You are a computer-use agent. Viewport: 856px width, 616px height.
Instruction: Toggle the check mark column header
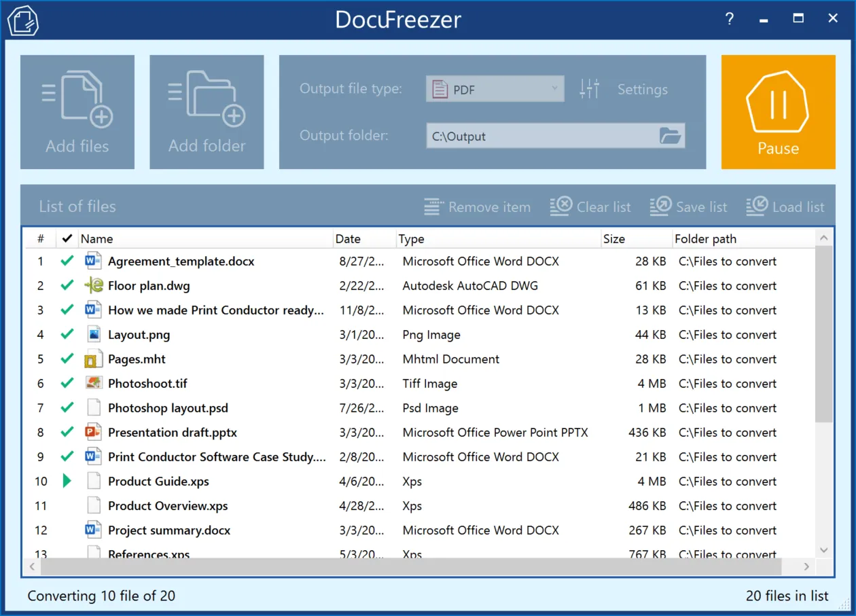click(x=67, y=238)
